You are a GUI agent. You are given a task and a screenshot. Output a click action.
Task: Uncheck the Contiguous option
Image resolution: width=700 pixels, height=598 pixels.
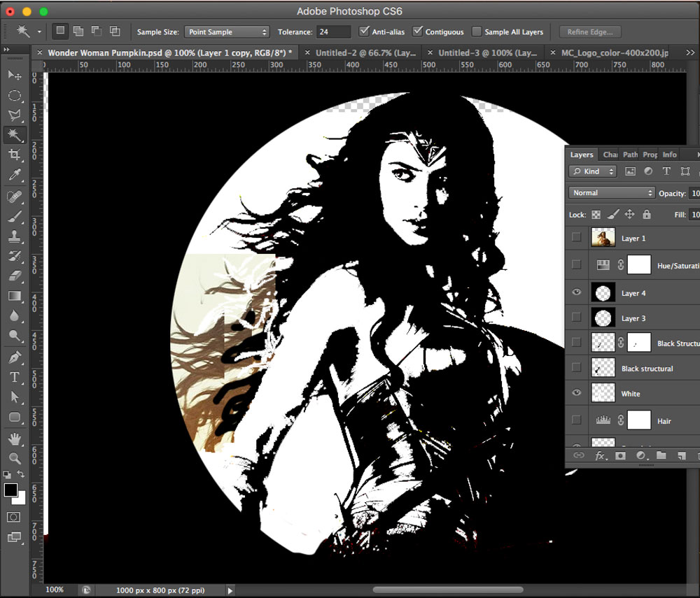[x=418, y=31]
